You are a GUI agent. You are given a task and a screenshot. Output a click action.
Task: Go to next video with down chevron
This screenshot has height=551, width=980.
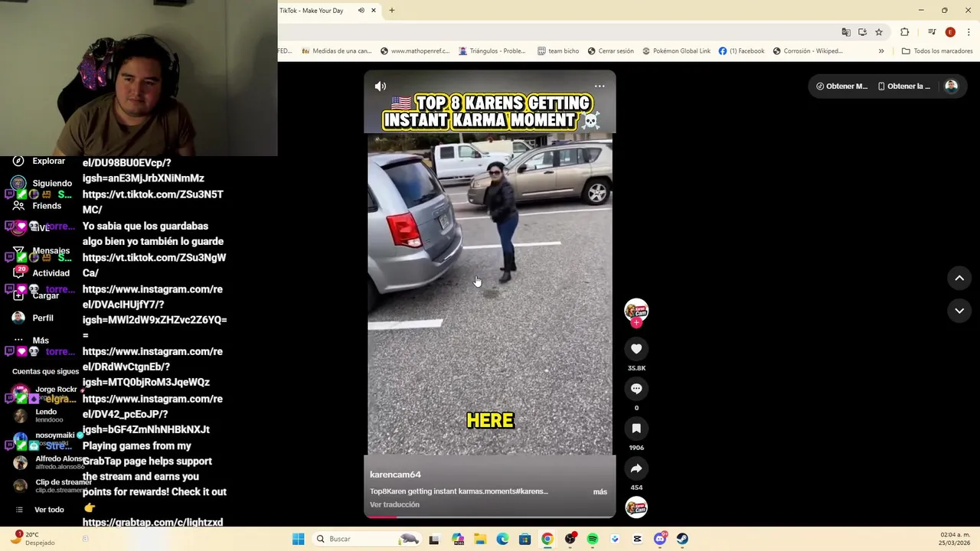959,311
